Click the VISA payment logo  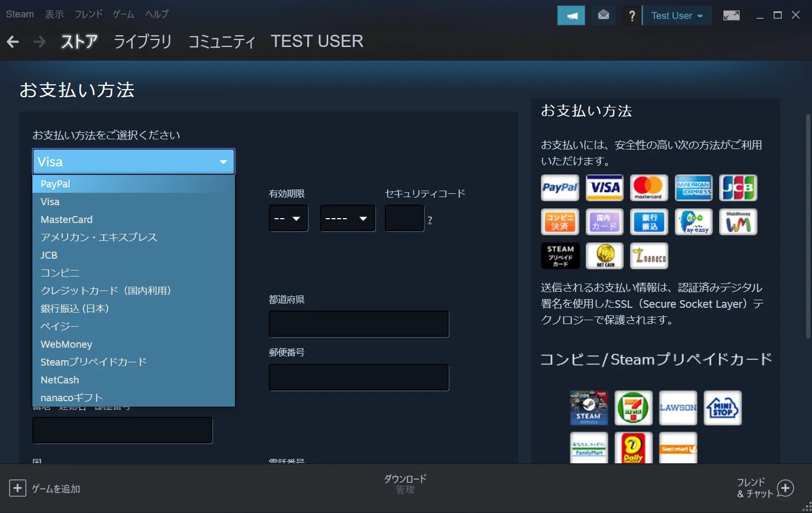[605, 188]
